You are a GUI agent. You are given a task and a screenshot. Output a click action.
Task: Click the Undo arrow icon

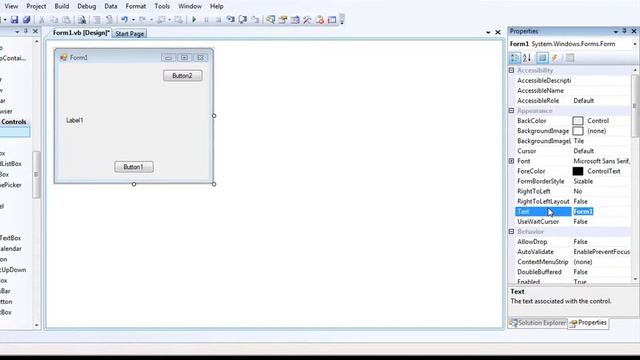coord(124,20)
